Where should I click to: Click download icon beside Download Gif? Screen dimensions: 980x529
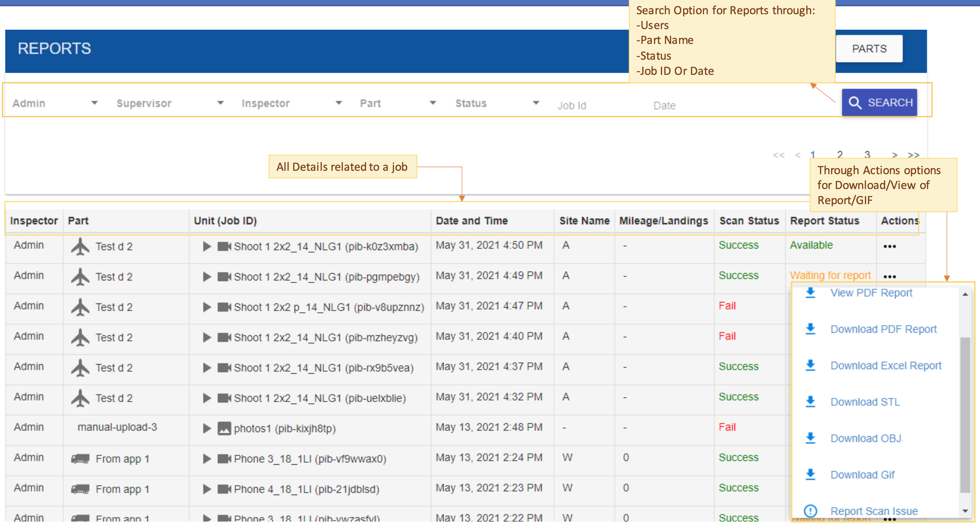(x=810, y=474)
